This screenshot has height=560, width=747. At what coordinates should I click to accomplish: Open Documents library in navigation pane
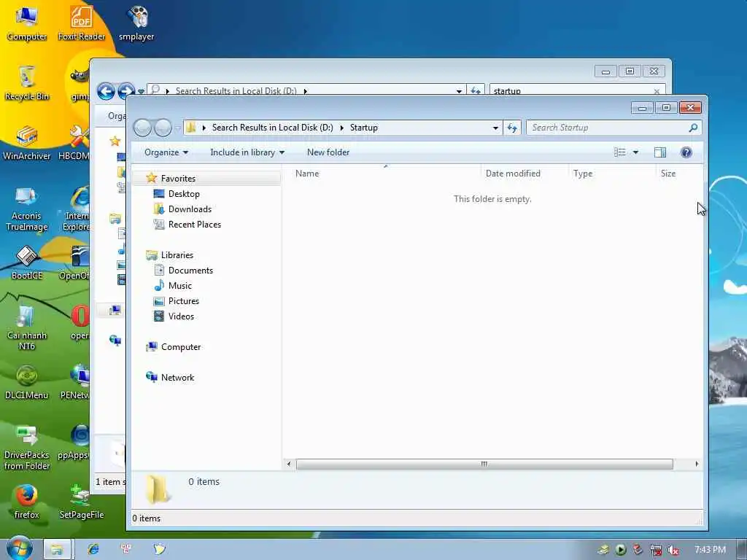190,271
